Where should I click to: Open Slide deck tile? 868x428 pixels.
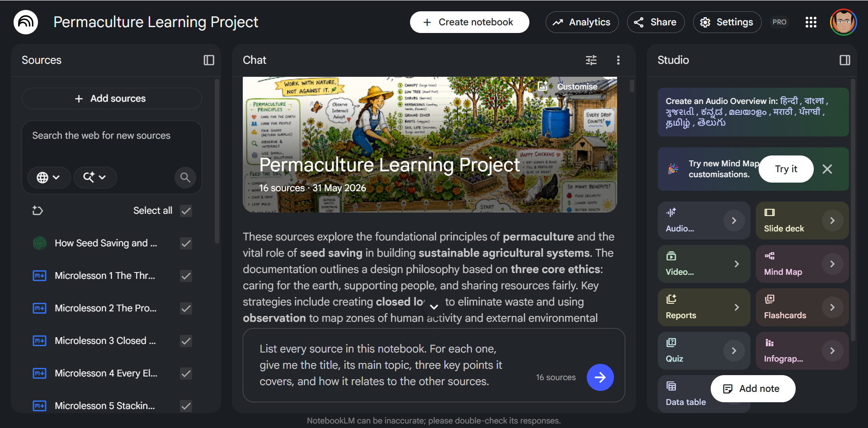click(x=802, y=221)
